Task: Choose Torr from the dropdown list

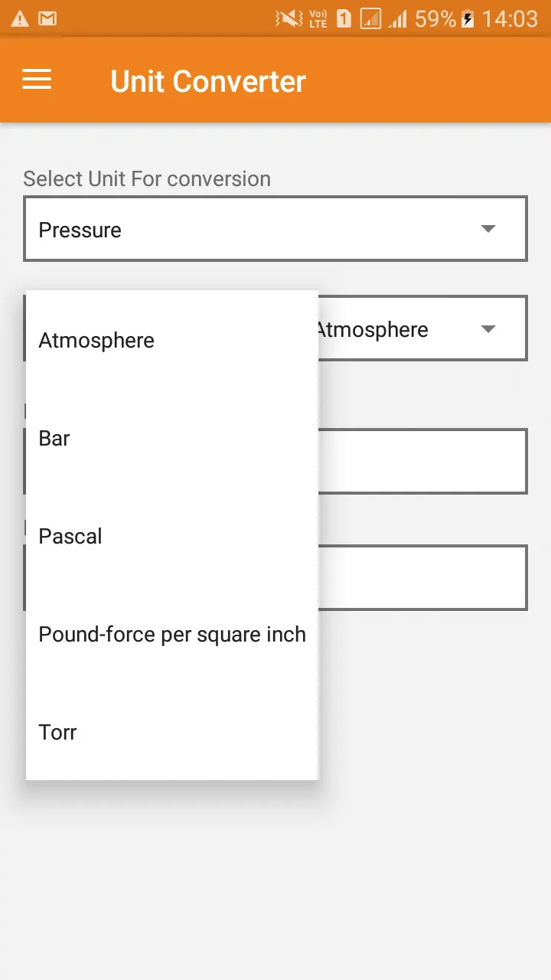Action: (x=172, y=732)
